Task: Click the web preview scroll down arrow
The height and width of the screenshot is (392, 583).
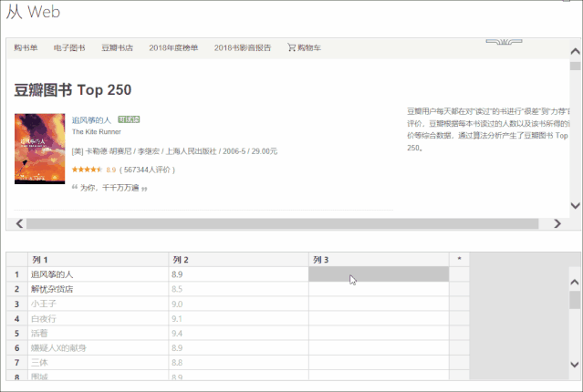Action: (575, 205)
